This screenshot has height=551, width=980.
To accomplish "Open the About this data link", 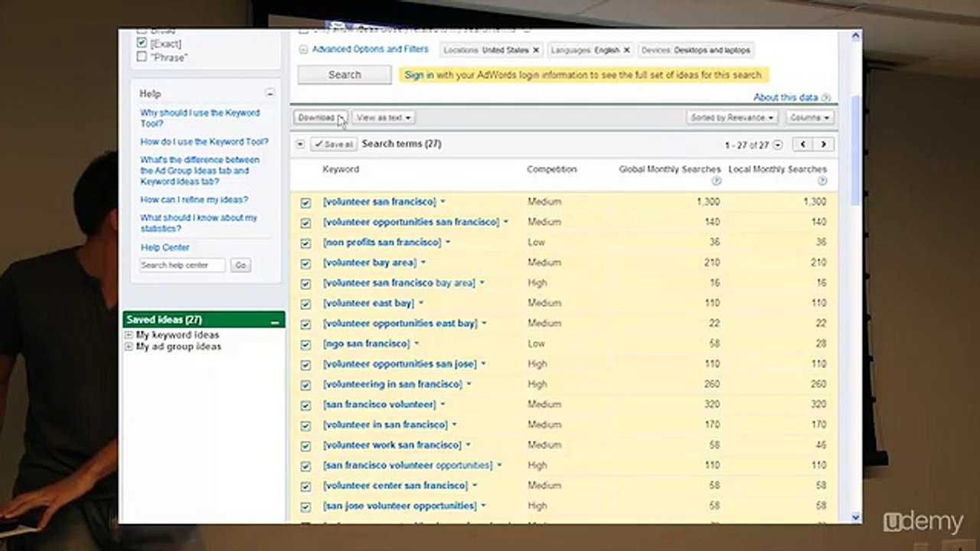I will pos(786,98).
